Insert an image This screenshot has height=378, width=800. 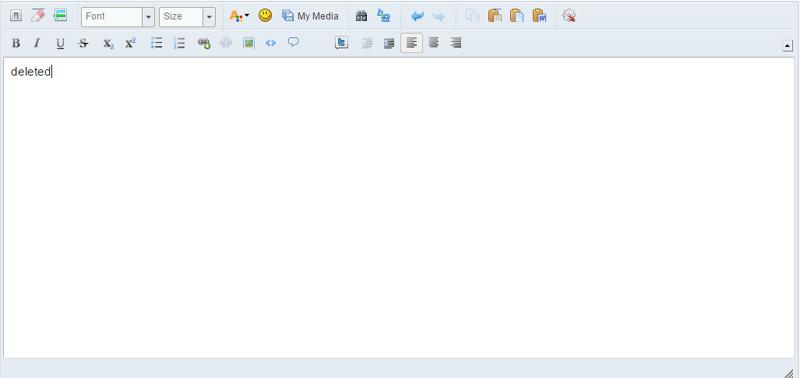click(x=248, y=43)
